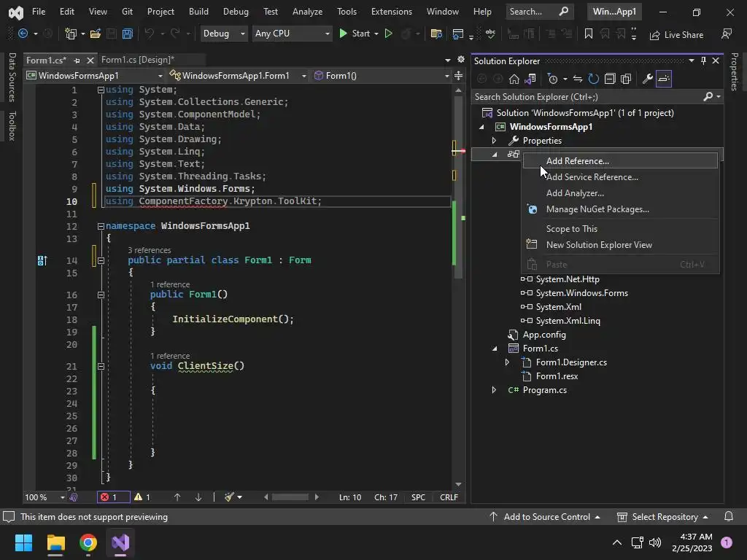This screenshot has height=560, width=747.
Task: Click the Live Share button
Action: [676, 34]
